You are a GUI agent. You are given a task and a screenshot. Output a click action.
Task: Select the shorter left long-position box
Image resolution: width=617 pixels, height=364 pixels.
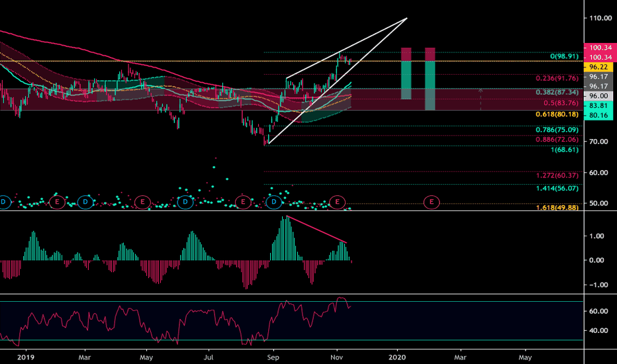click(406, 73)
